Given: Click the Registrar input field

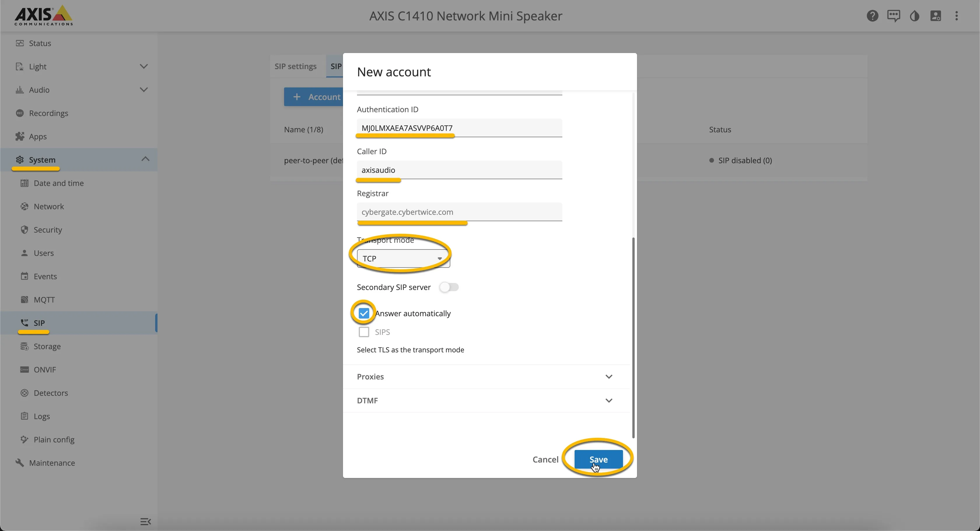Looking at the screenshot, I should tap(459, 212).
